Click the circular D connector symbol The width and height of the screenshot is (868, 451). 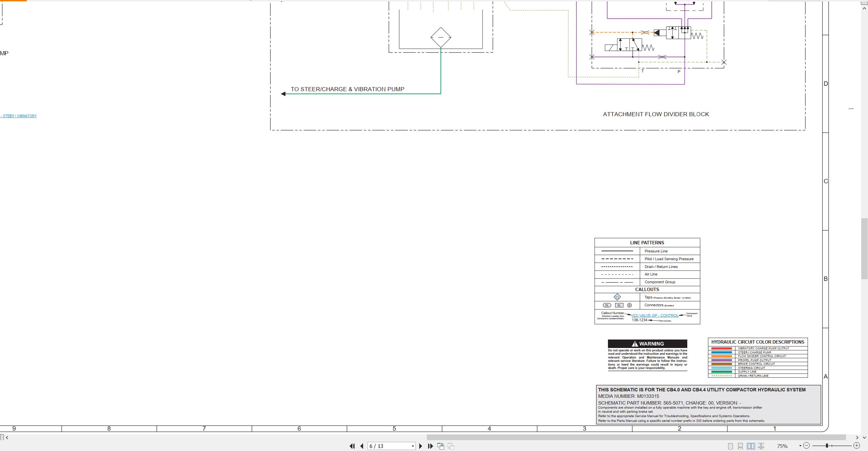(629, 305)
